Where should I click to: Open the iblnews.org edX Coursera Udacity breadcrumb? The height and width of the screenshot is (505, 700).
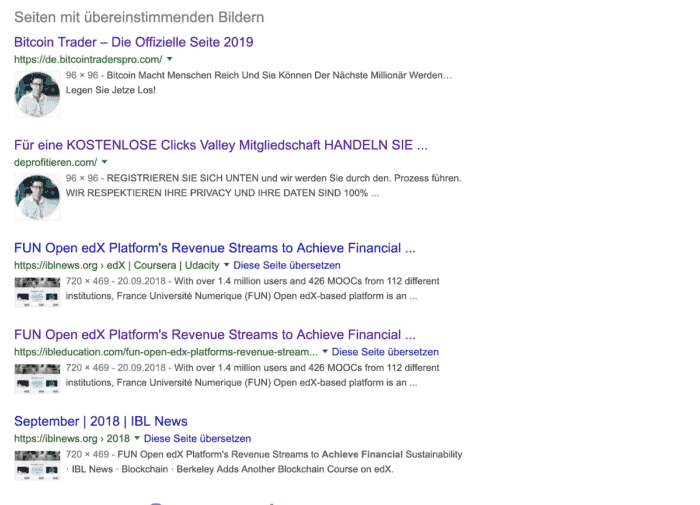click(x=117, y=265)
